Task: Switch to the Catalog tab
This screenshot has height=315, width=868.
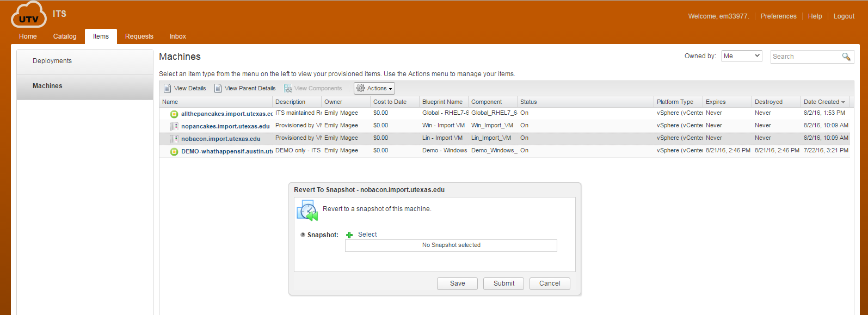Action: [65, 36]
